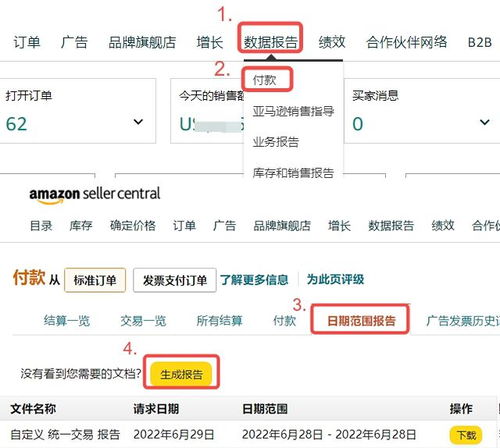Click the 自定义 统一交易 报告 file name

pyautogui.click(x=65, y=434)
